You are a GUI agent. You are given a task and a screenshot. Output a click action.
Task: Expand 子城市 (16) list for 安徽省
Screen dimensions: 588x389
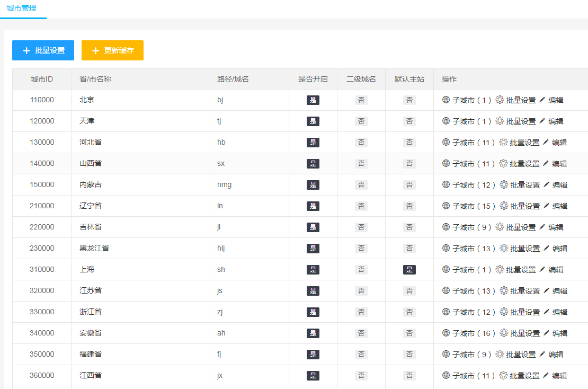474,333
